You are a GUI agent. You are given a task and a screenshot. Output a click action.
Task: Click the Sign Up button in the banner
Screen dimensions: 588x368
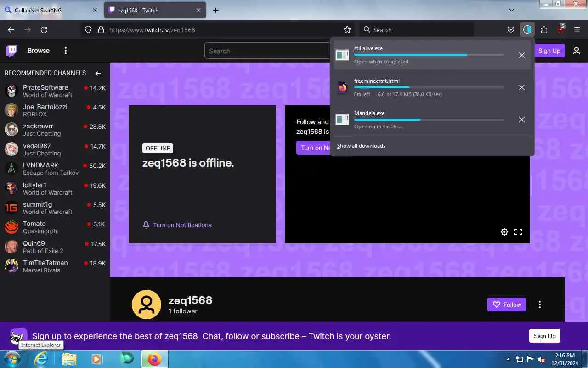pos(545,336)
